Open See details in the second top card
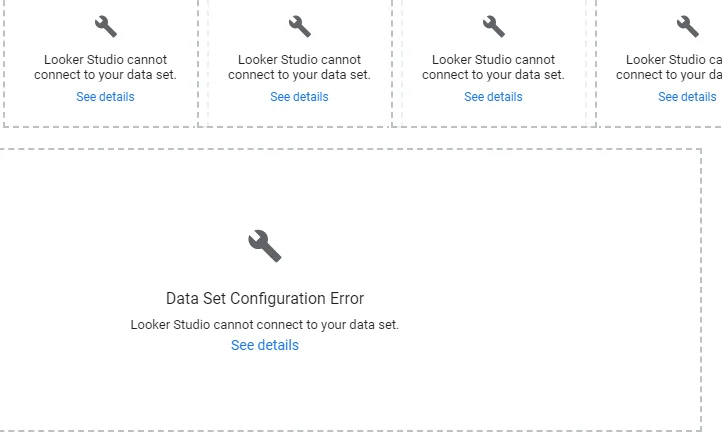Screen dimensions: 722x438 tap(299, 97)
